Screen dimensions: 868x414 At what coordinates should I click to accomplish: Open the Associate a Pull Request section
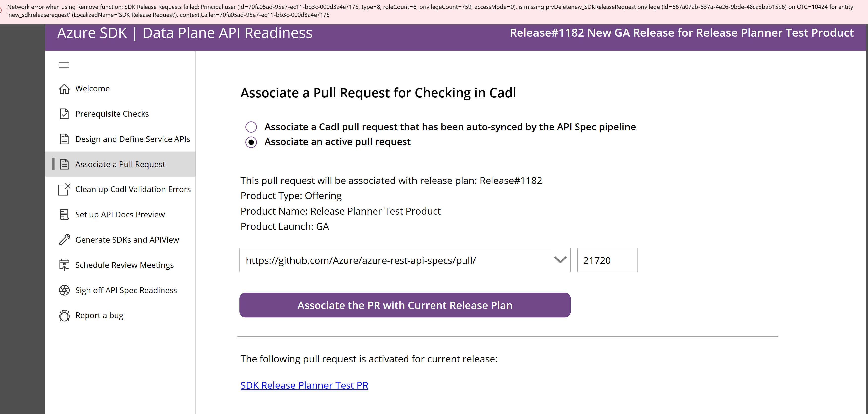pos(120,164)
